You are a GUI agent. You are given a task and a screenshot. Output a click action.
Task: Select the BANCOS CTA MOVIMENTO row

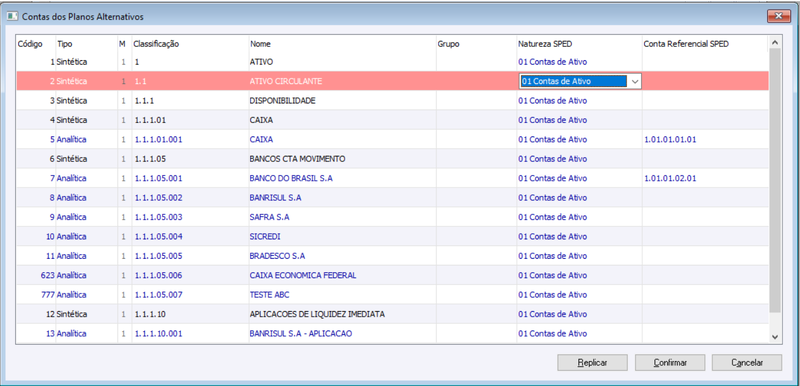[392, 159]
